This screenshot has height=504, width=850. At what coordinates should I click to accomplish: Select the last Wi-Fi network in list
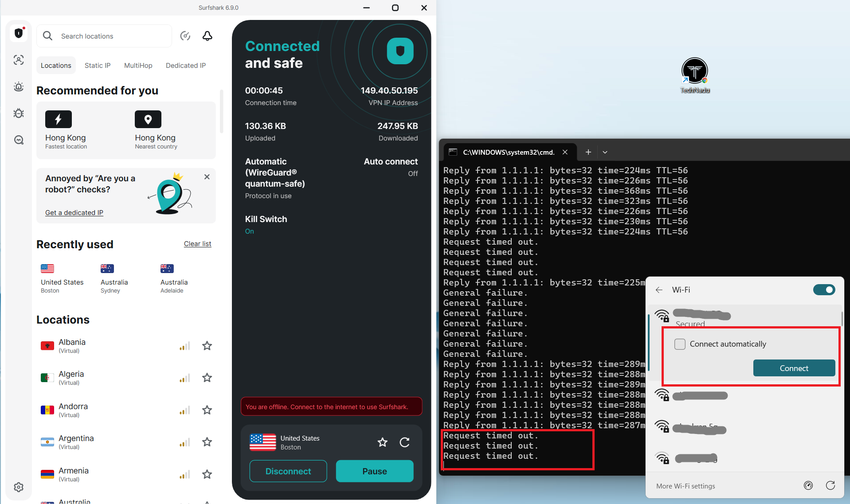[x=745, y=458]
